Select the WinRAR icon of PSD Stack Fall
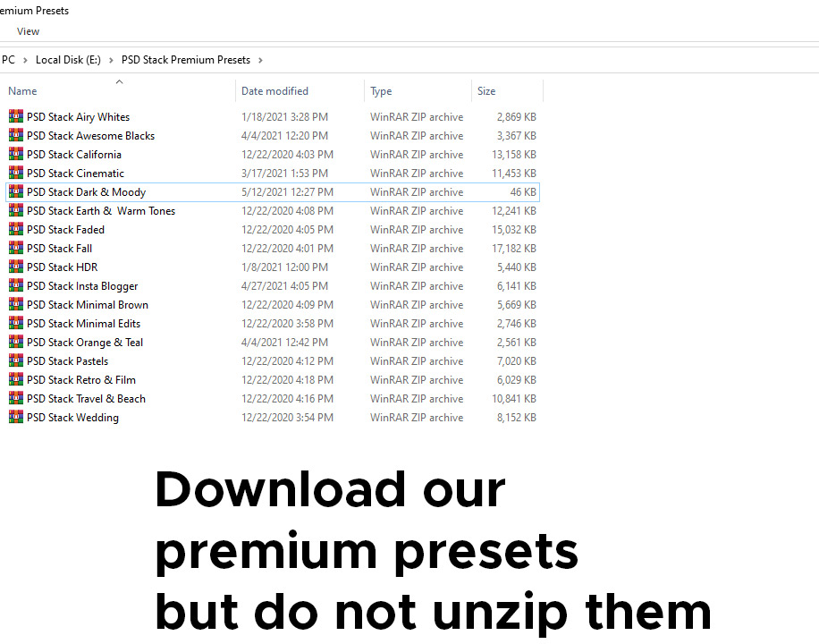The image size is (819, 644). pyautogui.click(x=16, y=248)
